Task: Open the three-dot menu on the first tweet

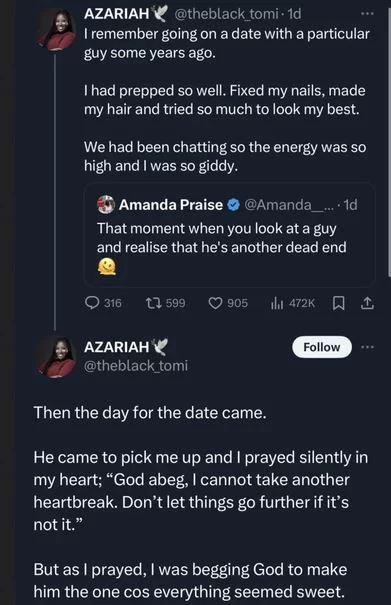Action: (x=367, y=14)
